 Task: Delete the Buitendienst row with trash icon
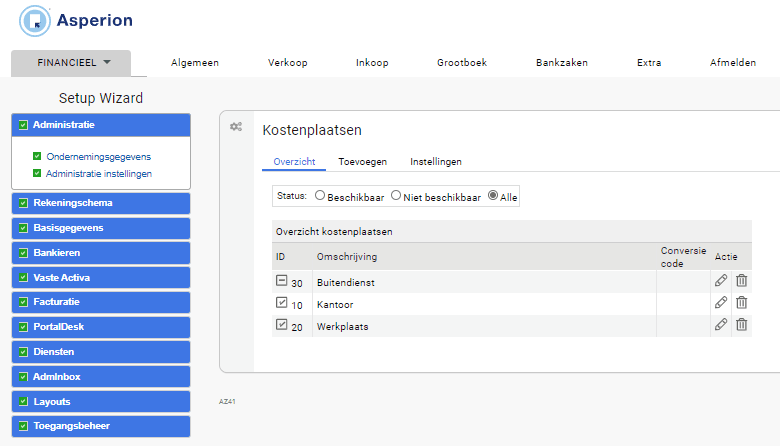(x=742, y=280)
